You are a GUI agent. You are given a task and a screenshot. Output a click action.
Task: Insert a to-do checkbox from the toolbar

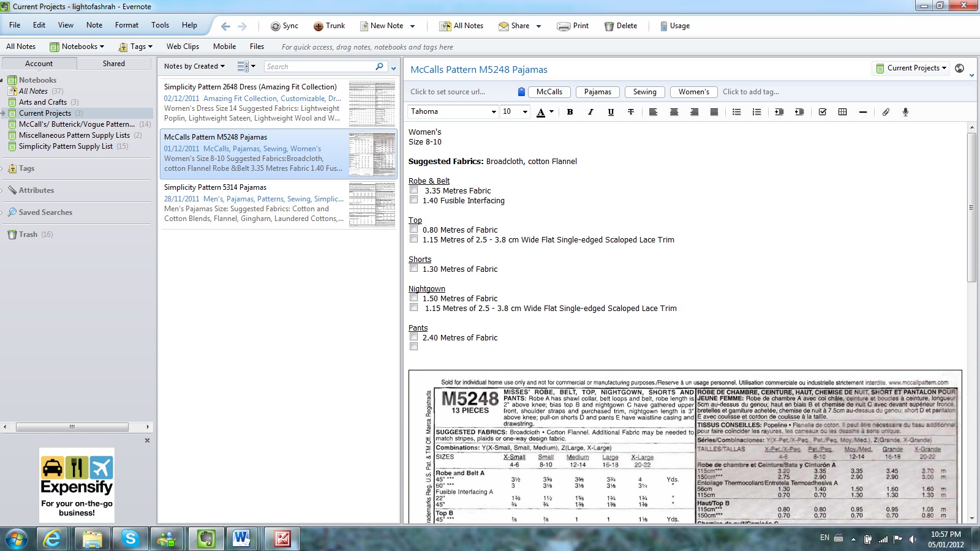coord(823,112)
